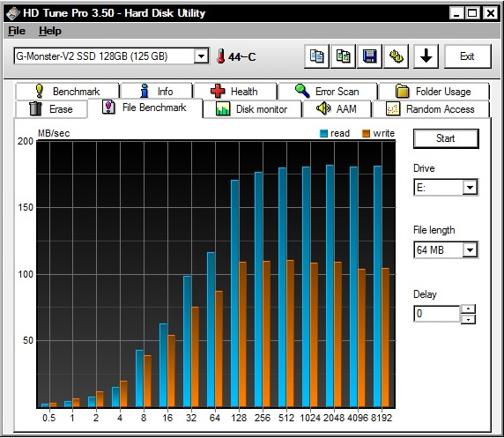Click the 0.5 x-axis label

(x=48, y=418)
